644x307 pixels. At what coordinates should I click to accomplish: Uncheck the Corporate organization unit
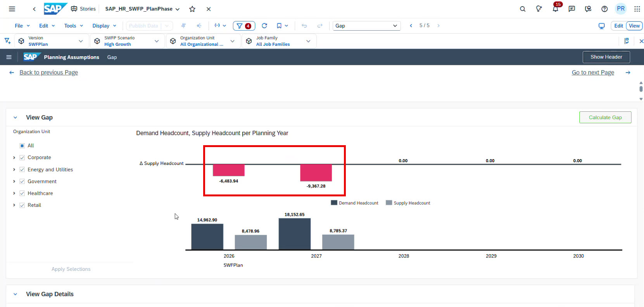(22, 158)
